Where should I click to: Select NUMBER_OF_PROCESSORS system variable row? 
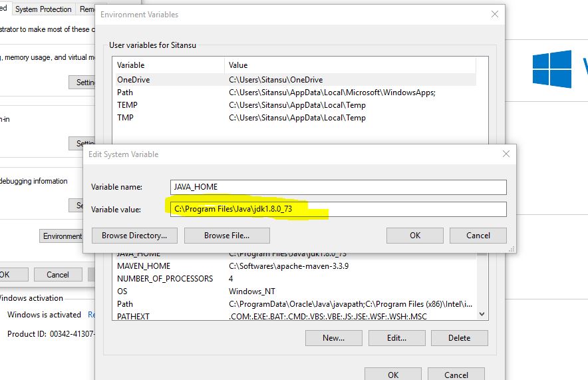(295, 279)
